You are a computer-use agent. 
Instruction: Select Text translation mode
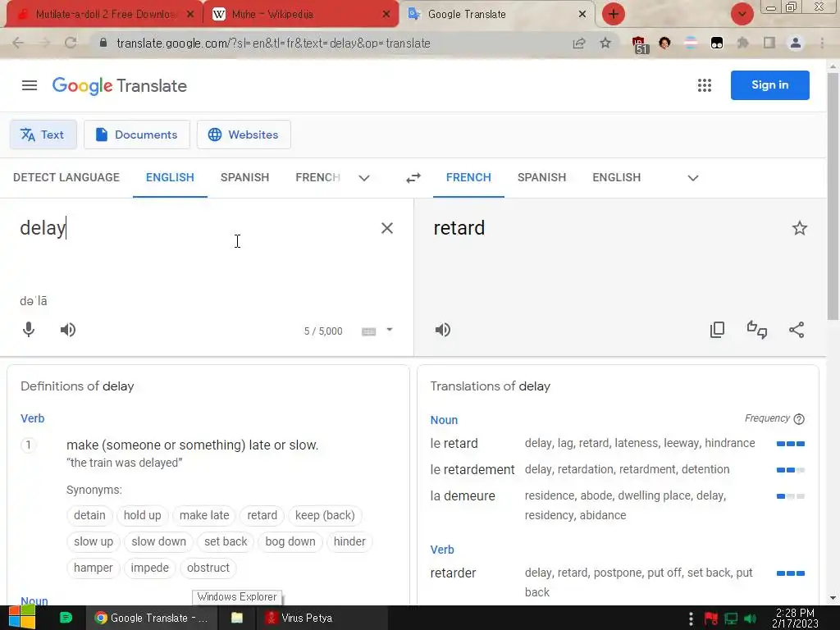coord(43,135)
